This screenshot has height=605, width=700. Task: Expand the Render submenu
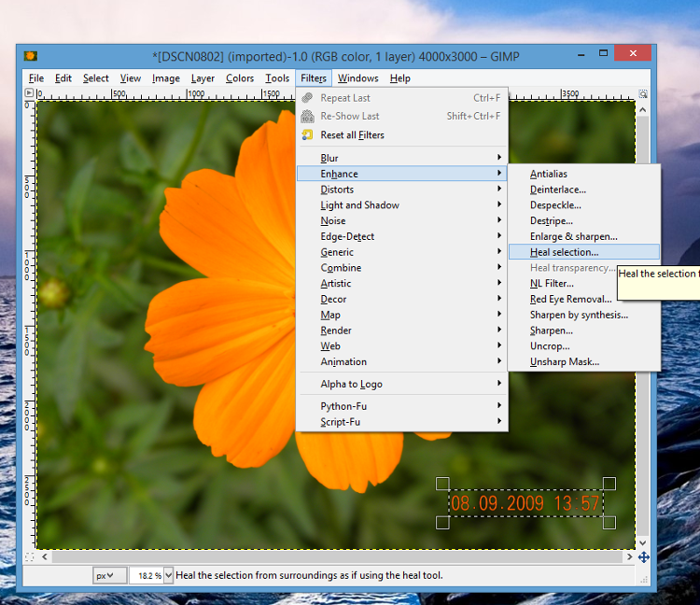pos(401,331)
